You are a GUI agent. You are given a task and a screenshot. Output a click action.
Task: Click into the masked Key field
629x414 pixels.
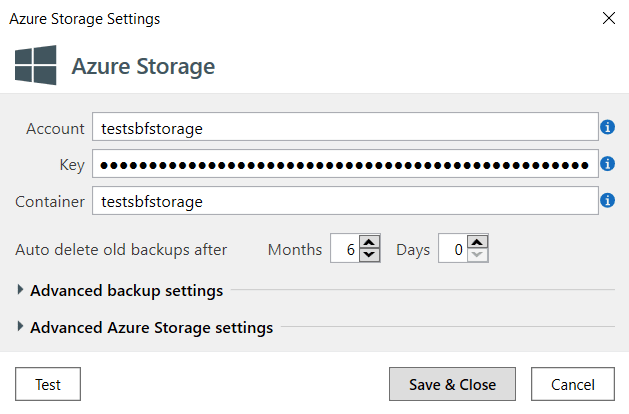344,164
